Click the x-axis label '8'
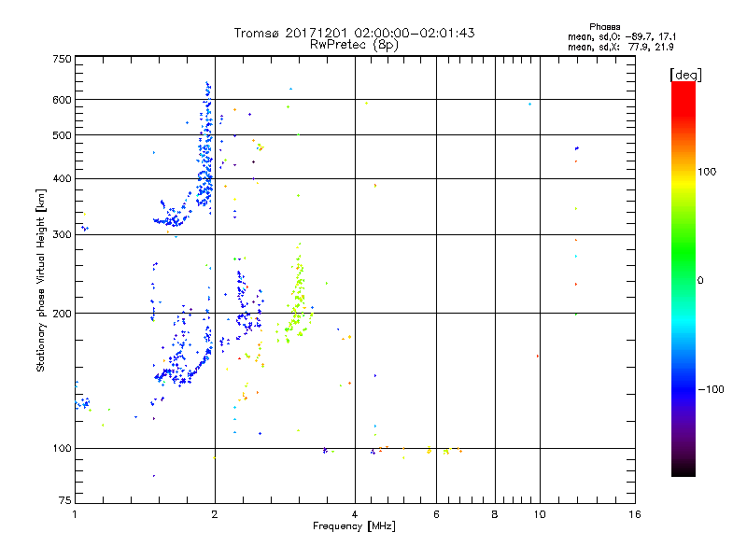Viewport: 747px width, 560px height. tap(495, 514)
